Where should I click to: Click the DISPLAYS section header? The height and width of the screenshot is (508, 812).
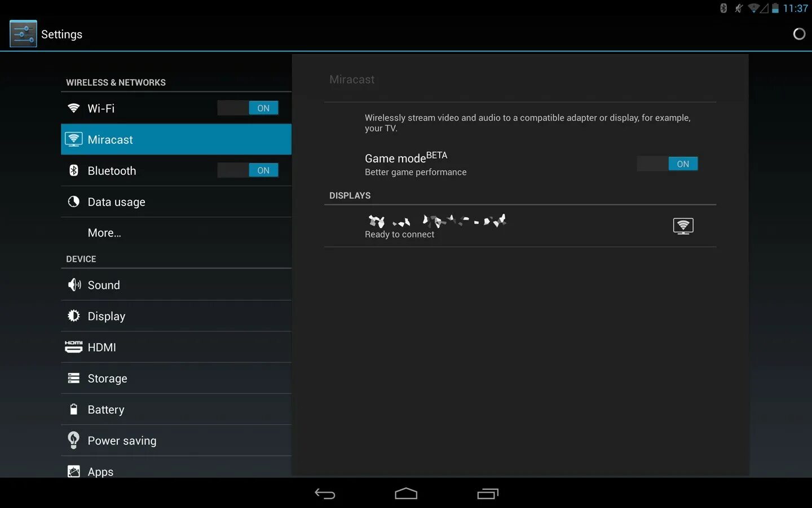click(350, 195)
